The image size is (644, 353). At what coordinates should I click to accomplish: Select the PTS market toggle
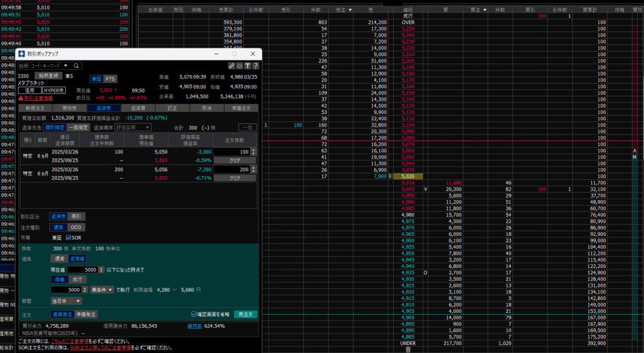pos(110,78)
